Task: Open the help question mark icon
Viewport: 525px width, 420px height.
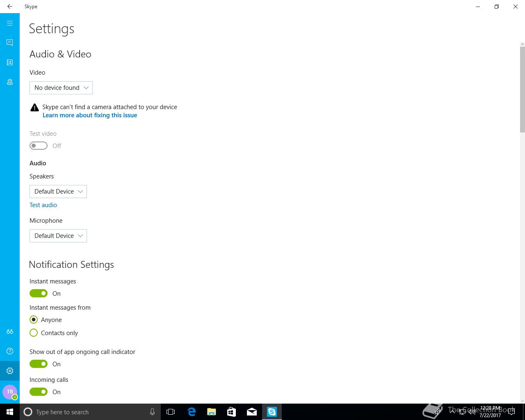Action: [x=10, y=351]
